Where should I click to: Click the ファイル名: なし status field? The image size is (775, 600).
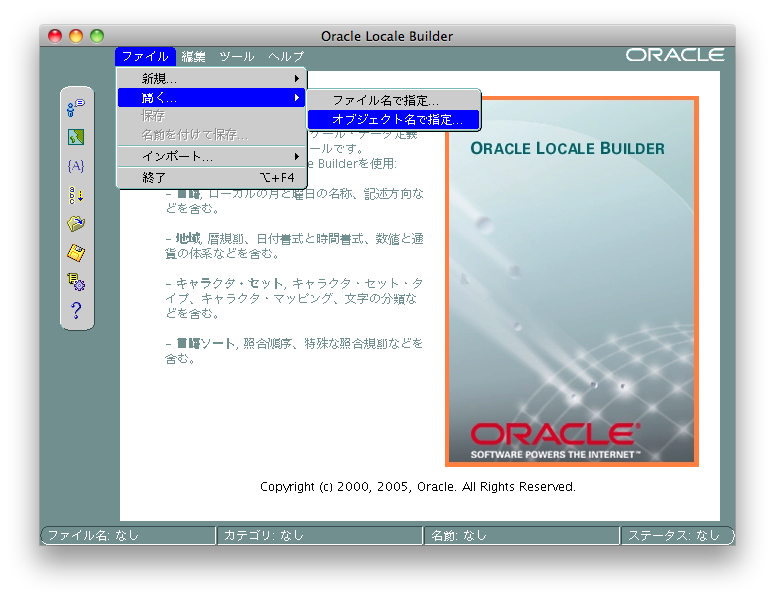coord(128,535)
